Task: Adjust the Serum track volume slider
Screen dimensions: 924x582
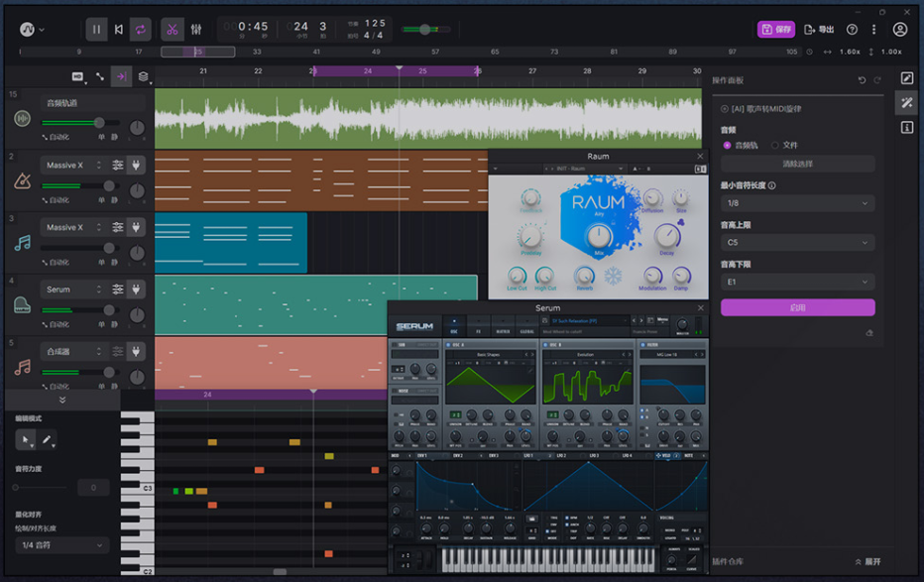Action: [x=80, y=309]
